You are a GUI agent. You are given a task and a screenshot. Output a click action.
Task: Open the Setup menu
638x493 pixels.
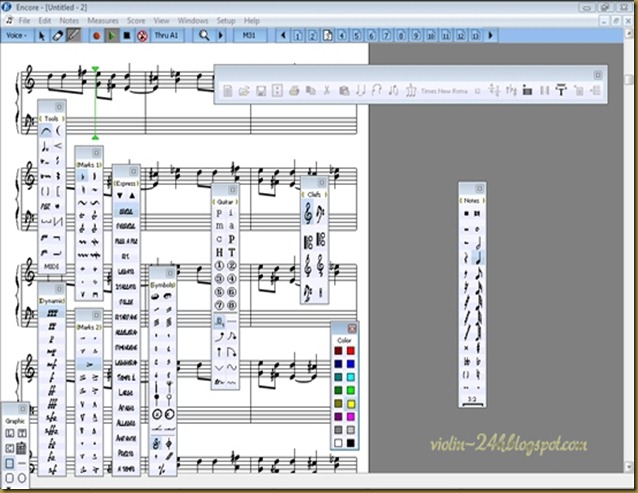(x=226, y=20)
